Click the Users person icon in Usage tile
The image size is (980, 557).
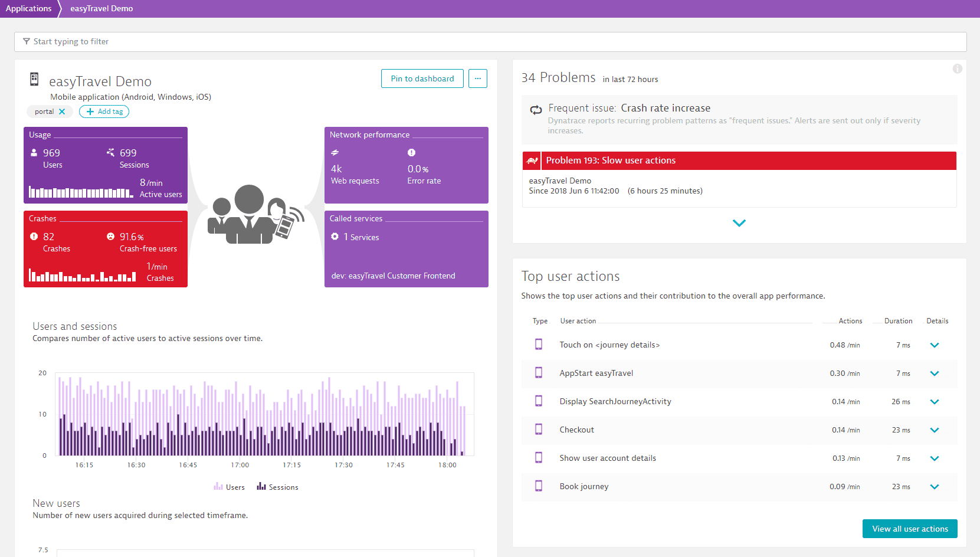34,152
